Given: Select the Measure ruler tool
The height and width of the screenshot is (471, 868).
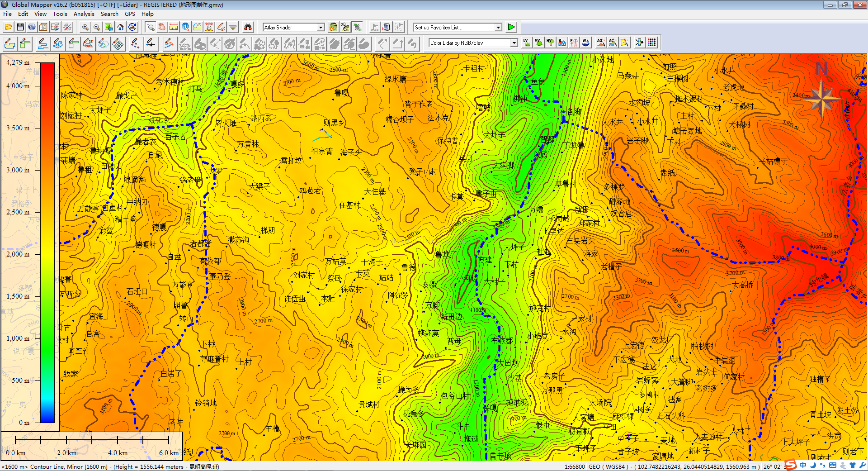Looking at the screenshot, I should (x=174, y=27).
